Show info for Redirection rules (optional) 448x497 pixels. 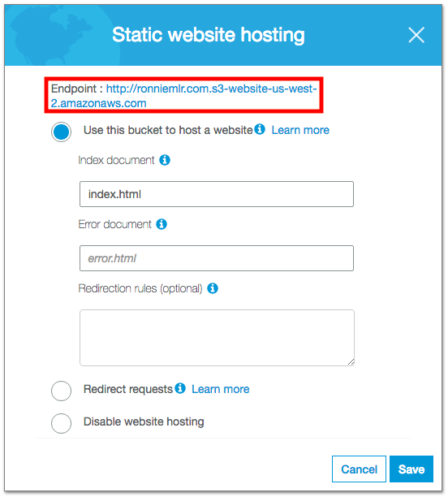[x=213, y=288]
